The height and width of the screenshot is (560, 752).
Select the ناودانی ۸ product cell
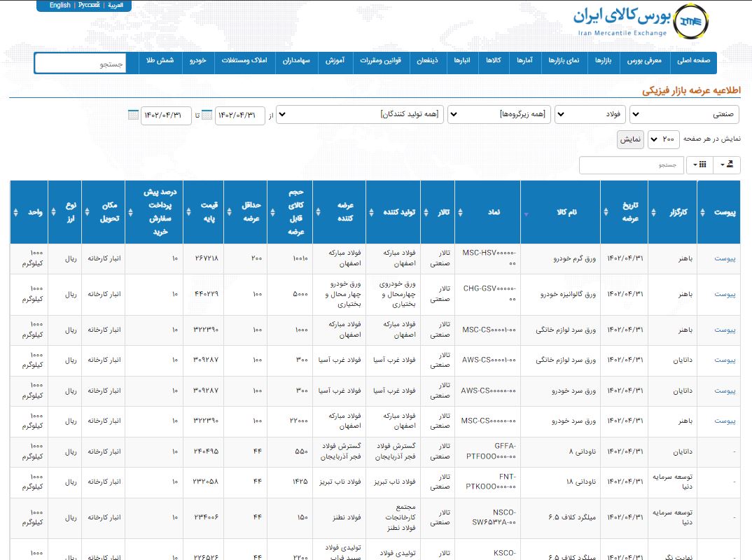point(560,451)
